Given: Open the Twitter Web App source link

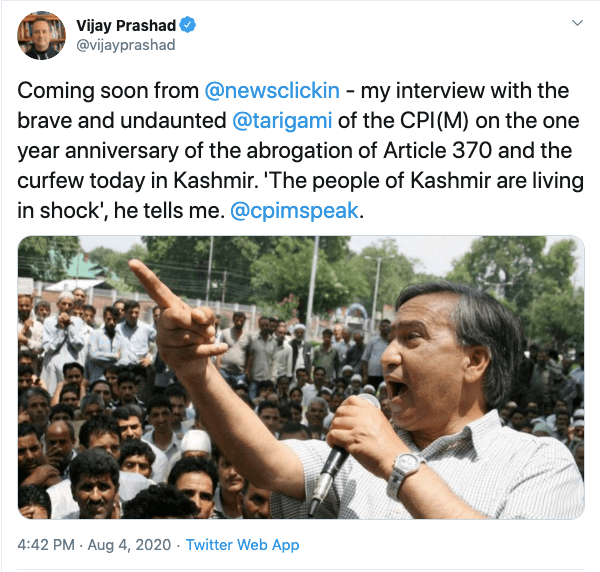Looking at the screenshot, I should tap(242, 544).
